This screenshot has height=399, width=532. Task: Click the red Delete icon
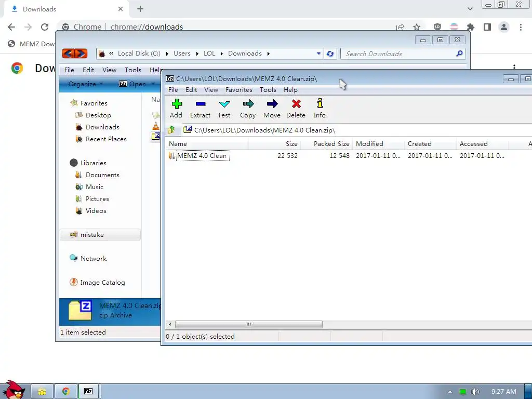click(296, 109)
